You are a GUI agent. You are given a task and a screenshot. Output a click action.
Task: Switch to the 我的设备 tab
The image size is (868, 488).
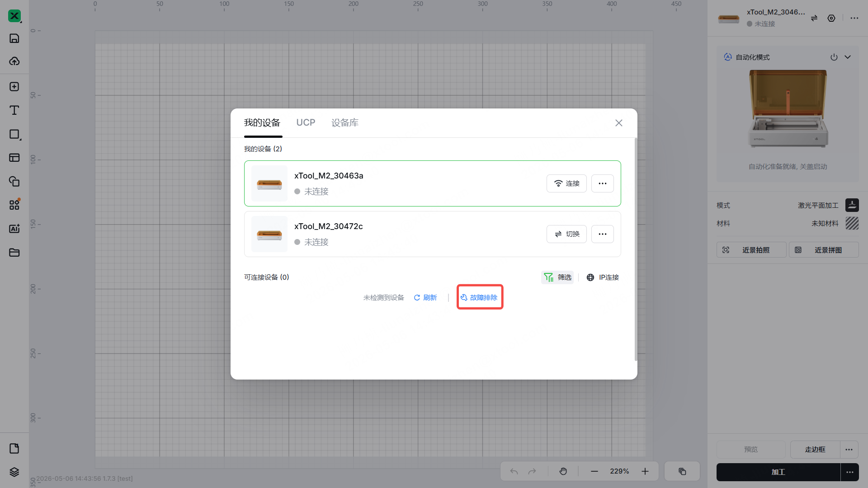pyautogui.click(x=262, y=122)
